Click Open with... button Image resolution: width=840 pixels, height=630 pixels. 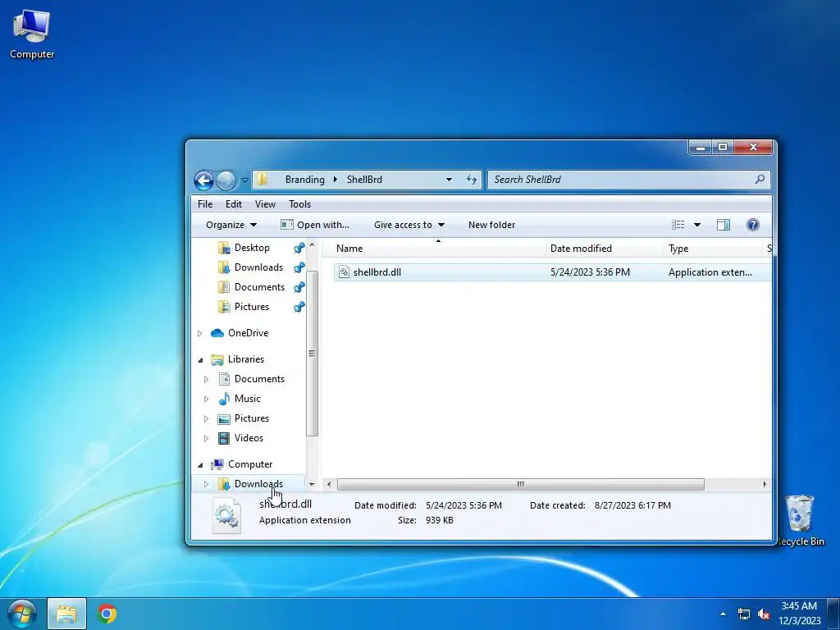315,225
